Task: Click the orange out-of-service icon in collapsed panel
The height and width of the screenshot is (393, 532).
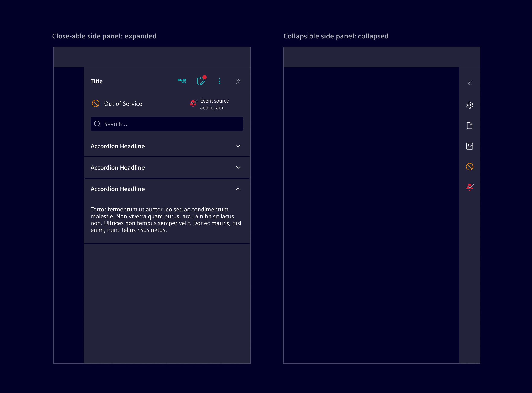Action: point(469,167)
